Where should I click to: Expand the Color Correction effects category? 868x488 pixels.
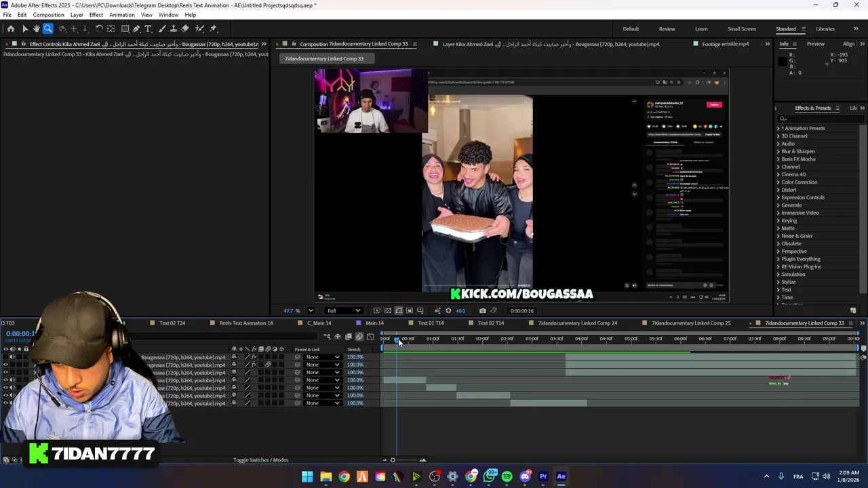778,182
